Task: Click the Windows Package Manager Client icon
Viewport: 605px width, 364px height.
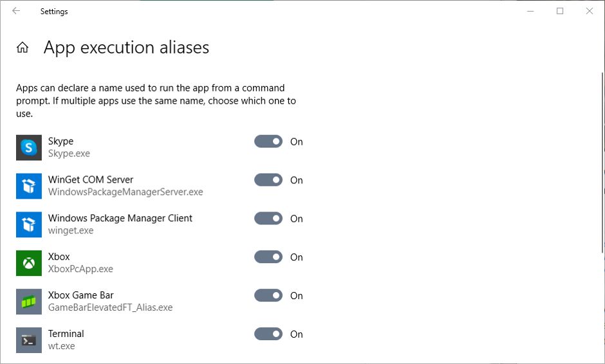Action: tap(29, 224)
